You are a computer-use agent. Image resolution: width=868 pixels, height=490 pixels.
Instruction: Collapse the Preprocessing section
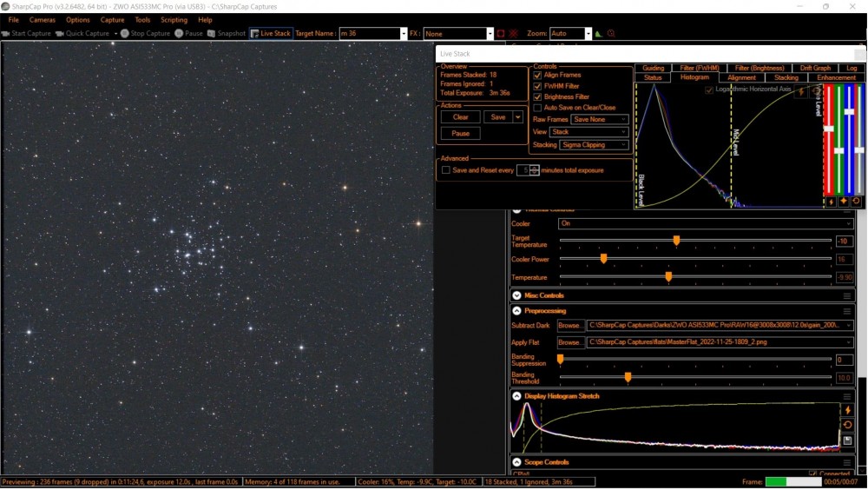[516, 311]
